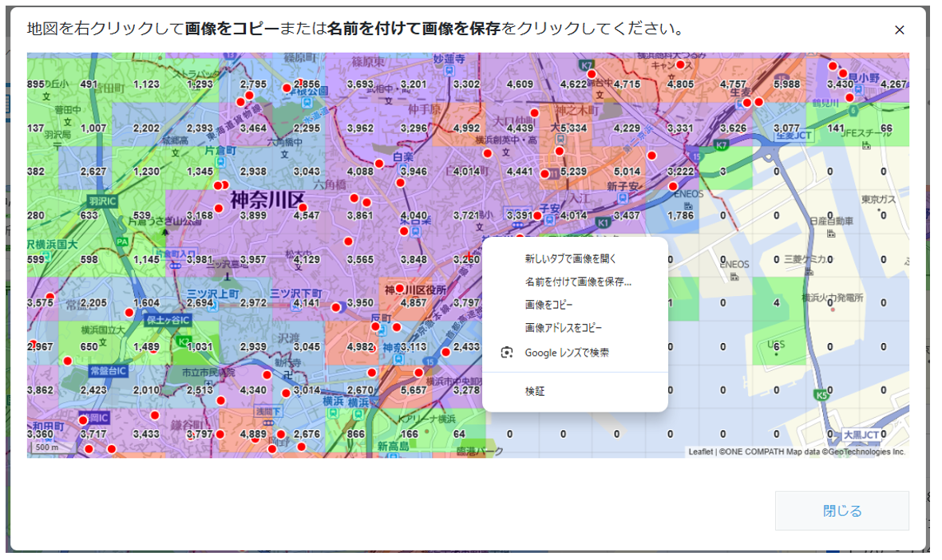The width and height of the screenshot is (942, 560).
Task: Click the K5 route marker
Action: click(821, 395)
